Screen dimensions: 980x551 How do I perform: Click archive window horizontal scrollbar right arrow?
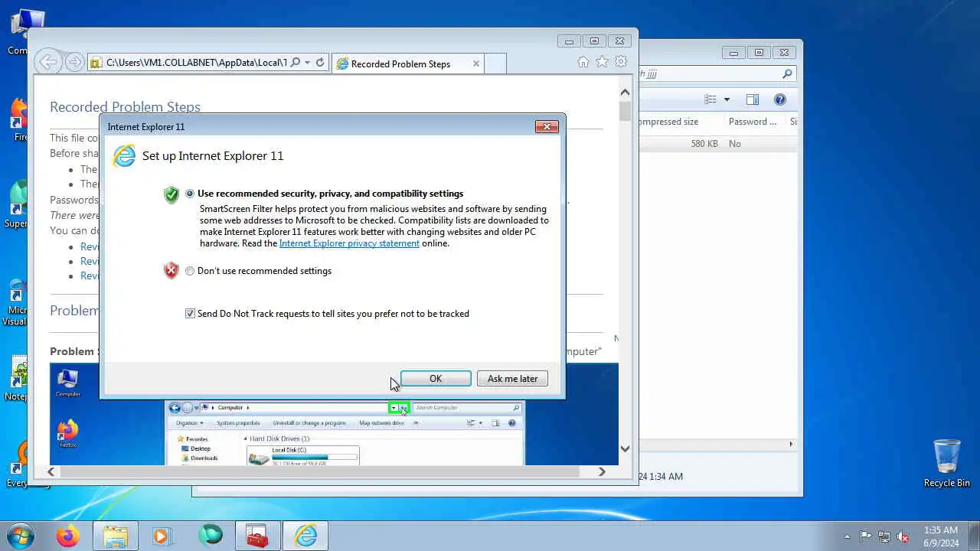791,444
